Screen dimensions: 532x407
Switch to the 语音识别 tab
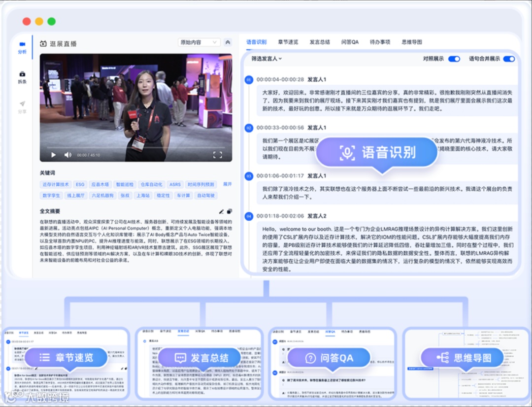click(x=256, y=42)
